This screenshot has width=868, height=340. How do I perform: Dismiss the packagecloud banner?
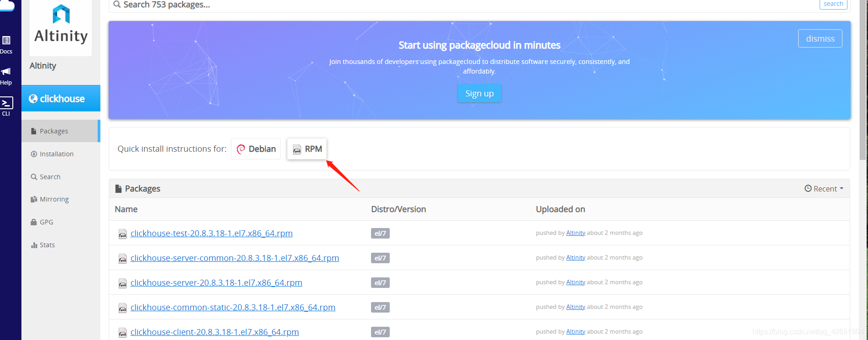(820, 38)
